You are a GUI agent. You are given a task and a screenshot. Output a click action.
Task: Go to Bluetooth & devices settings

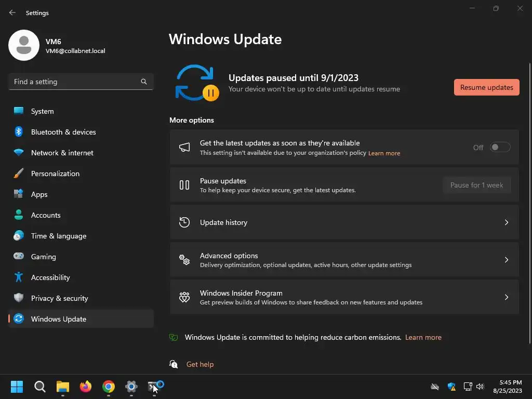point(81,131)
